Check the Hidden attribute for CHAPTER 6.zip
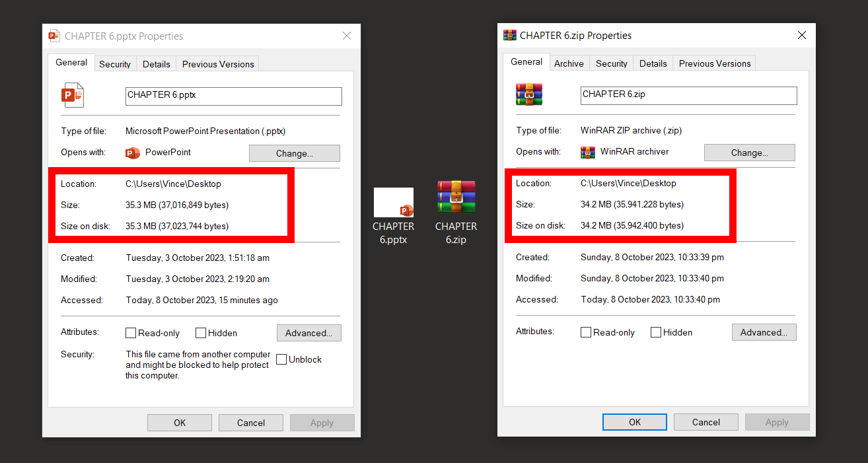This screenshot has width=868, height=463. (x=656, y=332)
